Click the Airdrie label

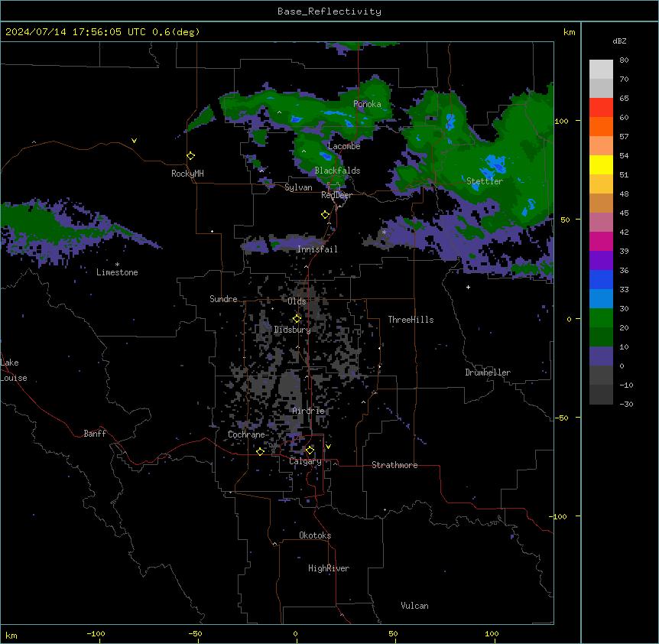click(x=309, y=411)
